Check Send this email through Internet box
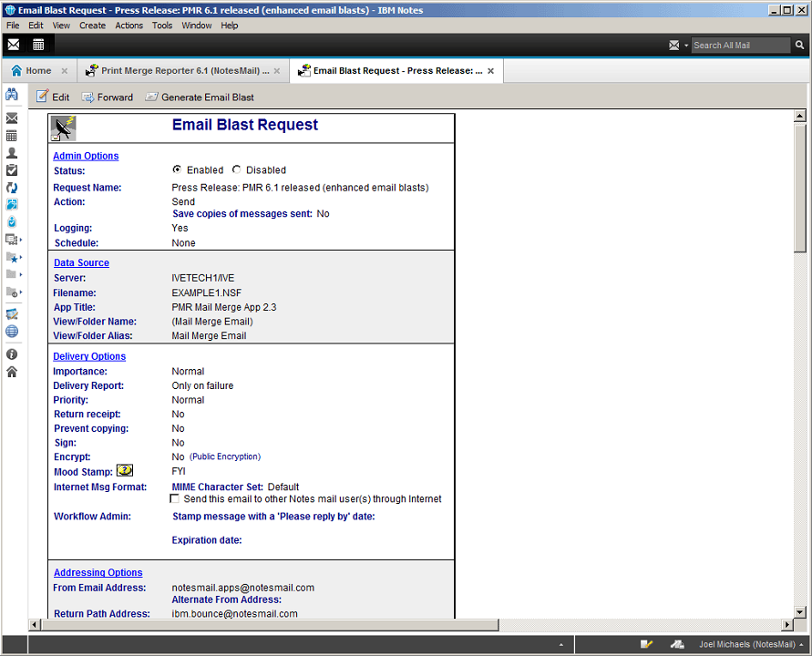This screenshot has width=812, height=656. click(176, 499)
